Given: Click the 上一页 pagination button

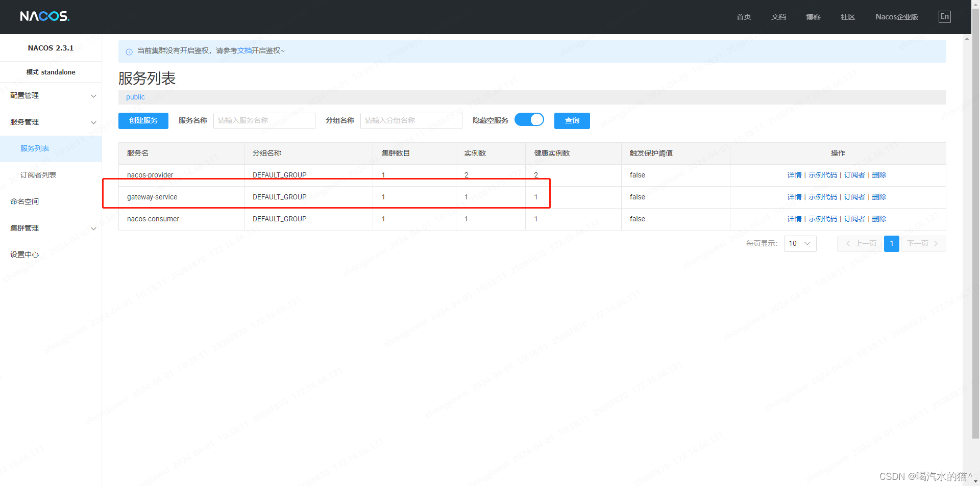Looking at the screenshot, I should coord(860,244).
